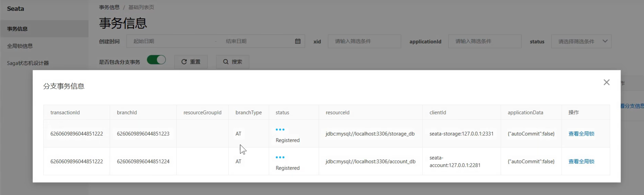Open 全局锁信息 in the sidebar
Viewport: 644px width, 195px height.
pyautogui.click(x=20, y=46)
